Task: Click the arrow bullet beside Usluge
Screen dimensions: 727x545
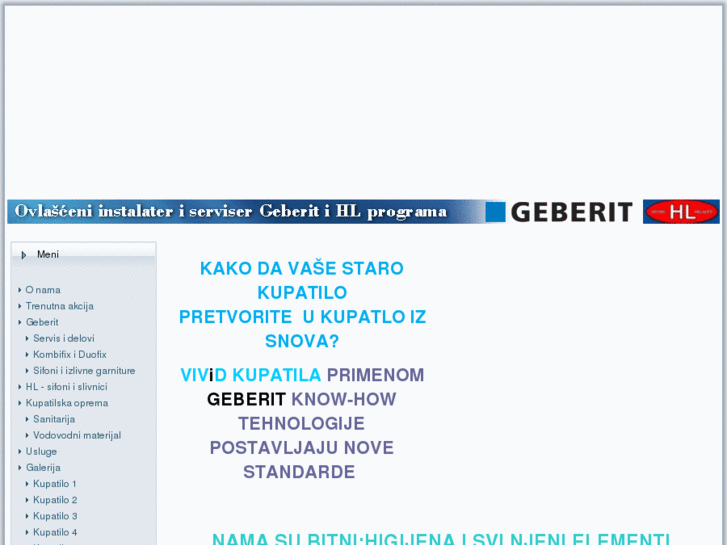Action: pos(19,452)
